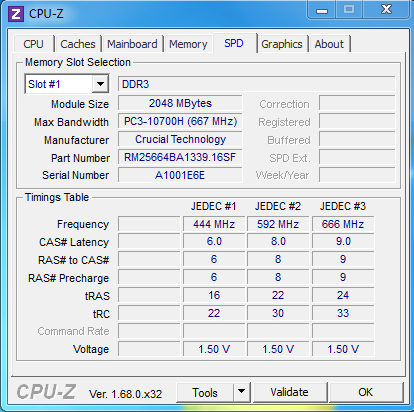This screenshot has width=414, height=412.
Task: Click the Module Size label
Action: coord(80,104)
